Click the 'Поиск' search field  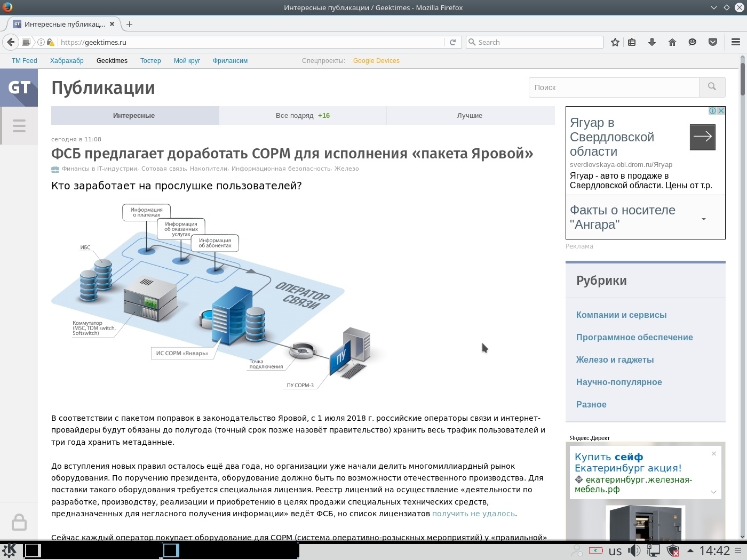(x=614, y=87)
